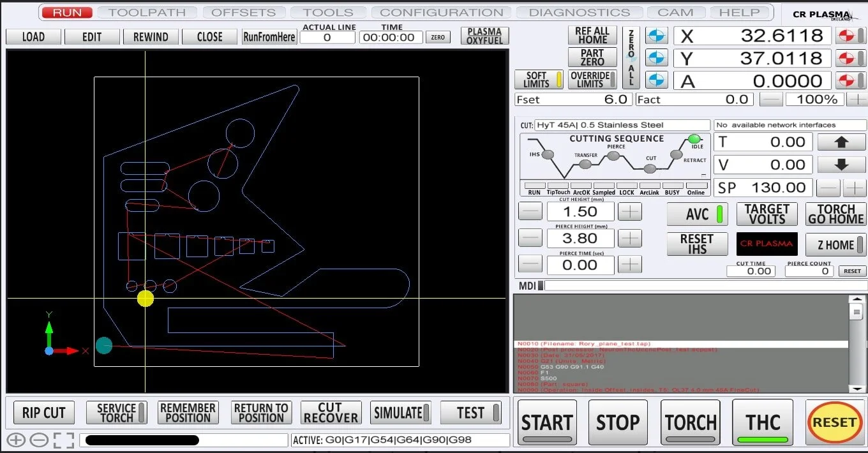Zoom out of the toolpath preview
The width and height of the screenshot is (868, 453).
38,440
